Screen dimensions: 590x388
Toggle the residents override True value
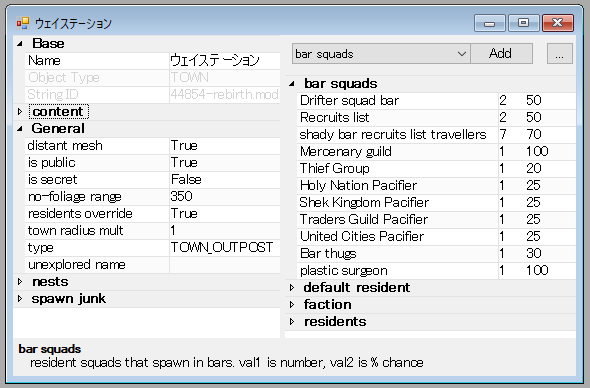[225, 214]
